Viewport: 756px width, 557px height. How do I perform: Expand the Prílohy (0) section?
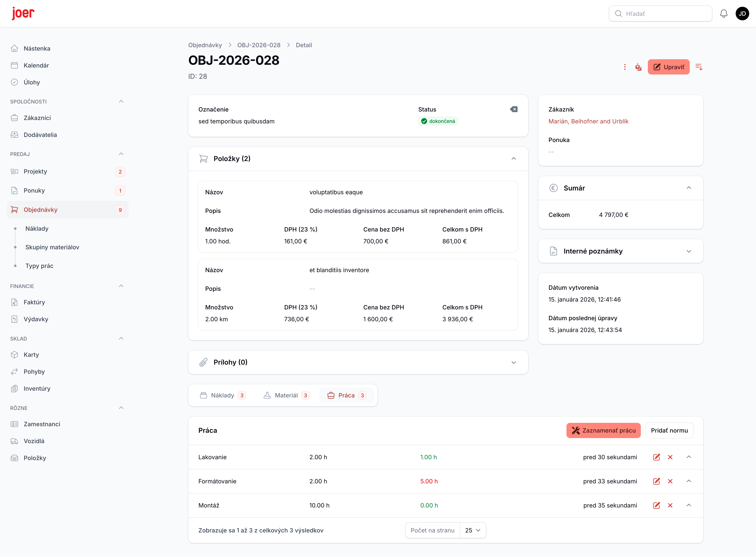514,363
